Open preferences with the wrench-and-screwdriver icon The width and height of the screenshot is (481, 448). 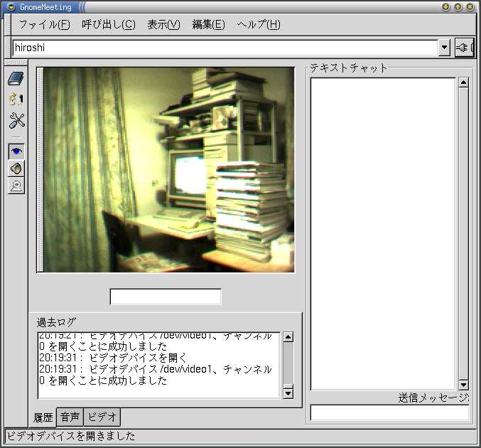[16, 120]
